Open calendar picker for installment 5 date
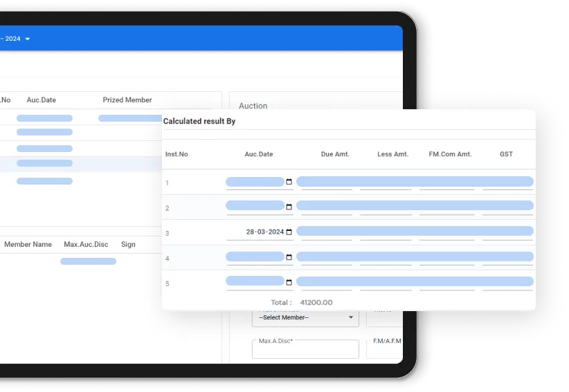The image size is (569, 392). pos(289,282)
